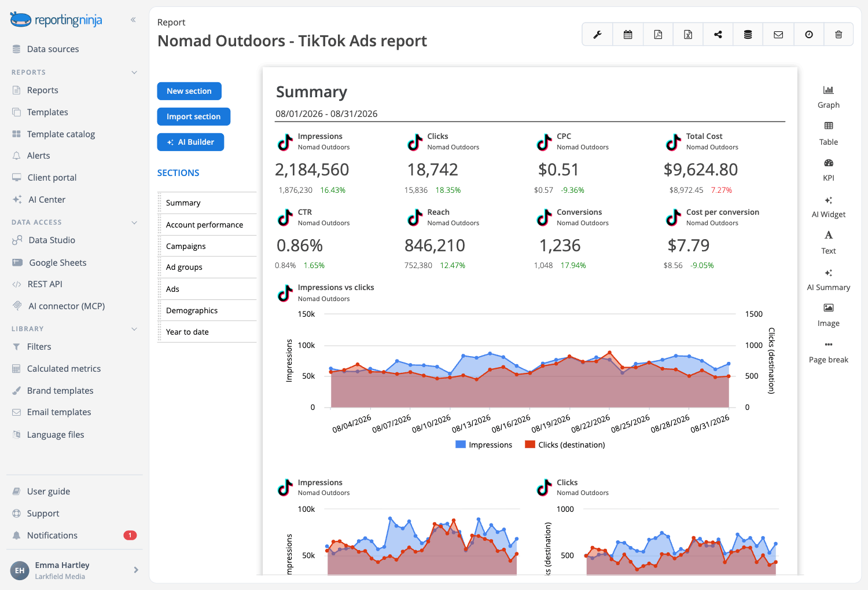The image size is (868, 590).
Task: Select the Campaigns section
Action: click(x=207, y=246)
